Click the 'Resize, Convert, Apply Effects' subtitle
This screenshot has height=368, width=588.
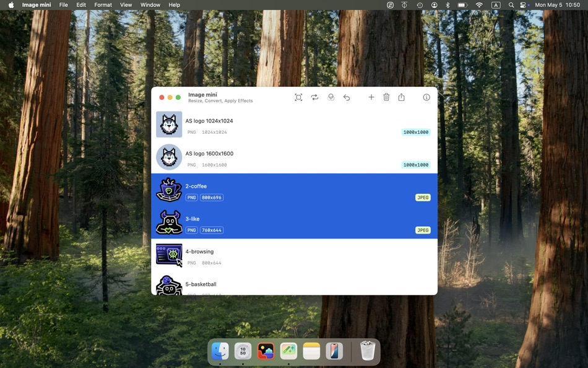tap(220, 100)
